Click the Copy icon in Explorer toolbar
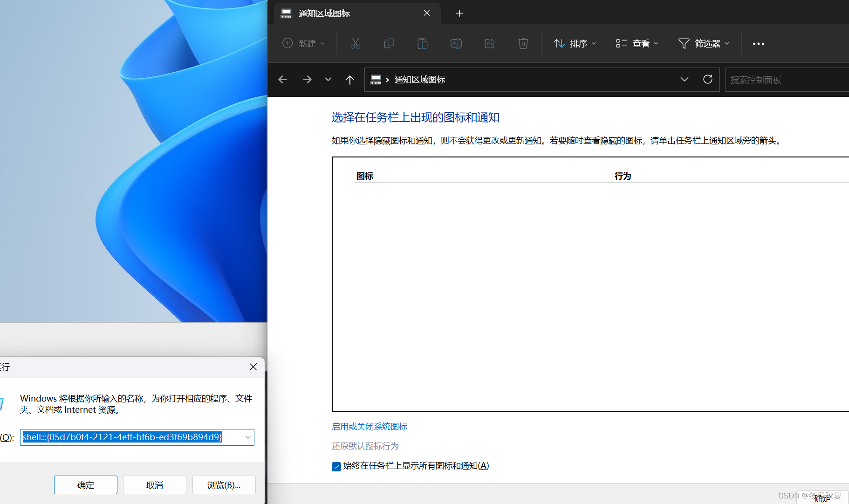Image resolution: width=849 pixels, height=504 pixels. tap(389, 43)
